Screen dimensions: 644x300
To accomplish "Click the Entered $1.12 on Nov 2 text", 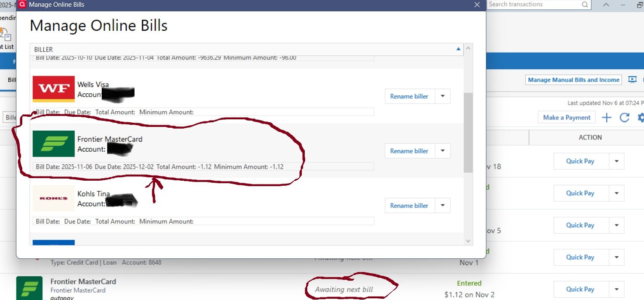I will 469,289.
